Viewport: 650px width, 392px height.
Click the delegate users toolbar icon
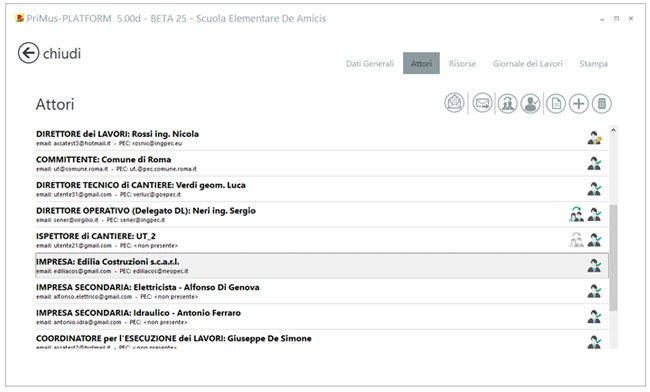[x=507, y=103]
